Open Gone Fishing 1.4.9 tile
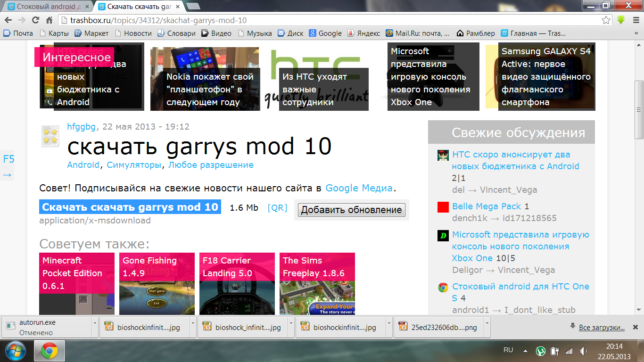This screenshot has height=362, width=644. (157, 283)
